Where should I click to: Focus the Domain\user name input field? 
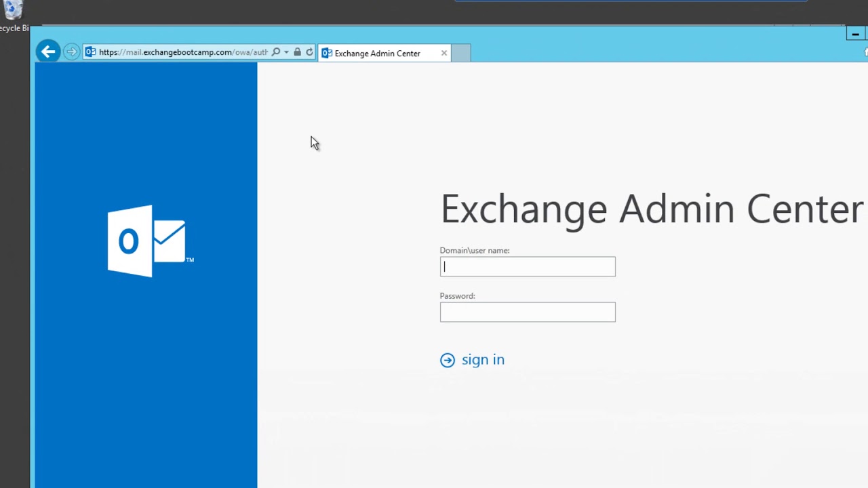pos(528,266)
